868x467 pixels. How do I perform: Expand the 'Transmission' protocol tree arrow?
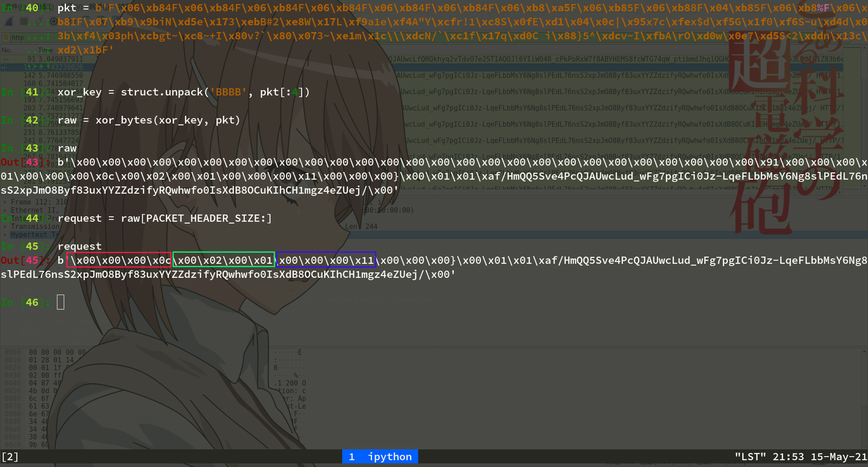click(x=5, y=227)
